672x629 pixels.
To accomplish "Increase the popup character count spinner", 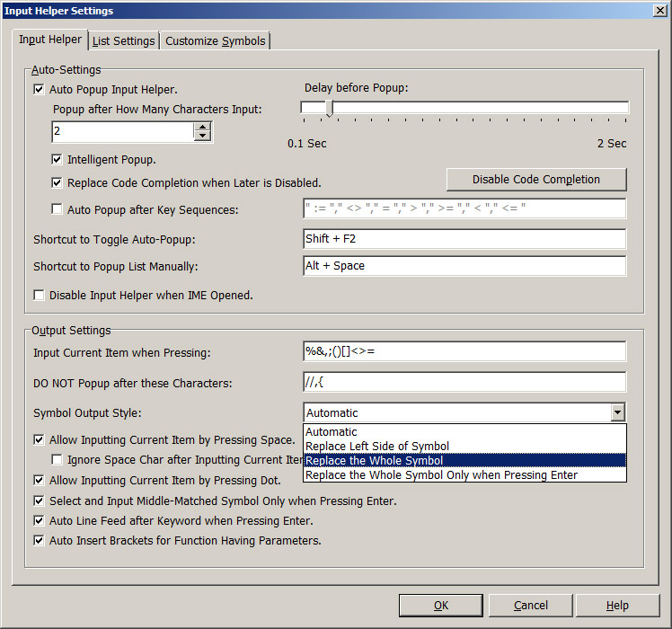I will coord(203,127).
